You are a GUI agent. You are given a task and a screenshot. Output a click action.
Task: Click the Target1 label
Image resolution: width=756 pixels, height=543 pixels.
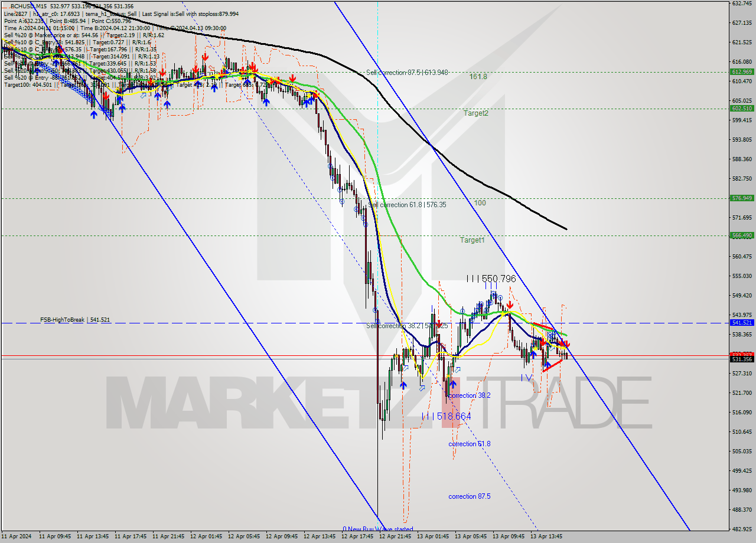(472, 240)
